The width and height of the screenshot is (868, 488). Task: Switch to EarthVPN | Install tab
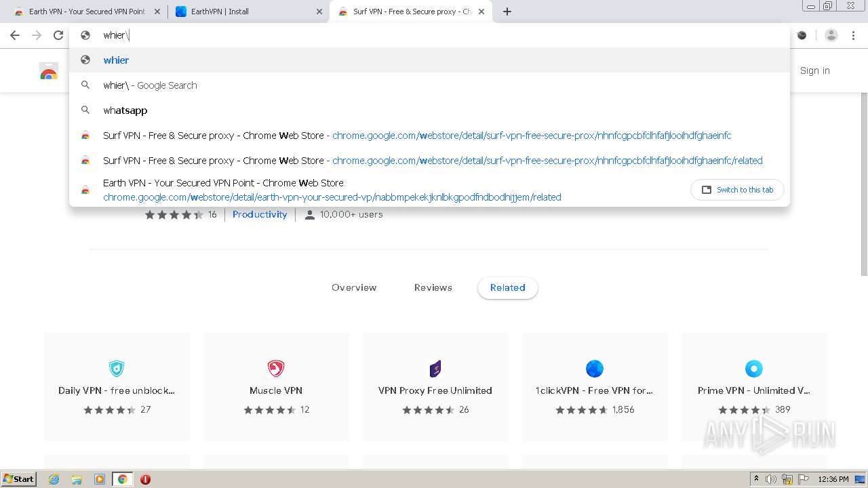[248, 12]
